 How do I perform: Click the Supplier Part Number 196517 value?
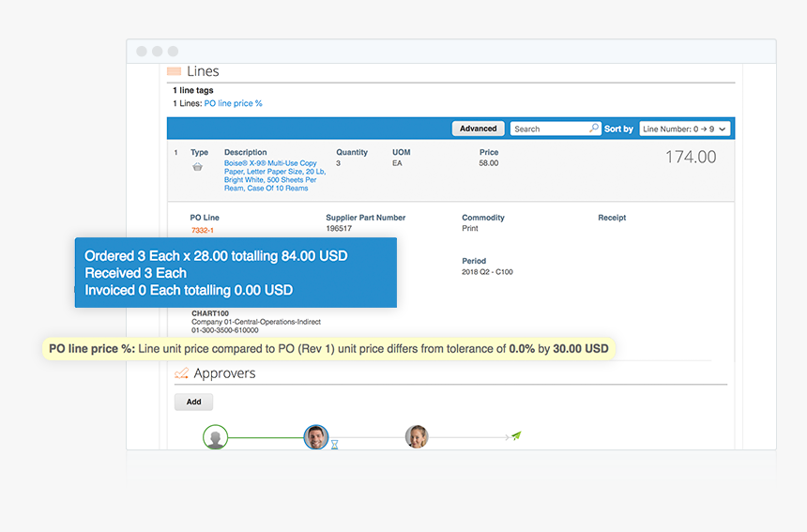click(338, 228)
